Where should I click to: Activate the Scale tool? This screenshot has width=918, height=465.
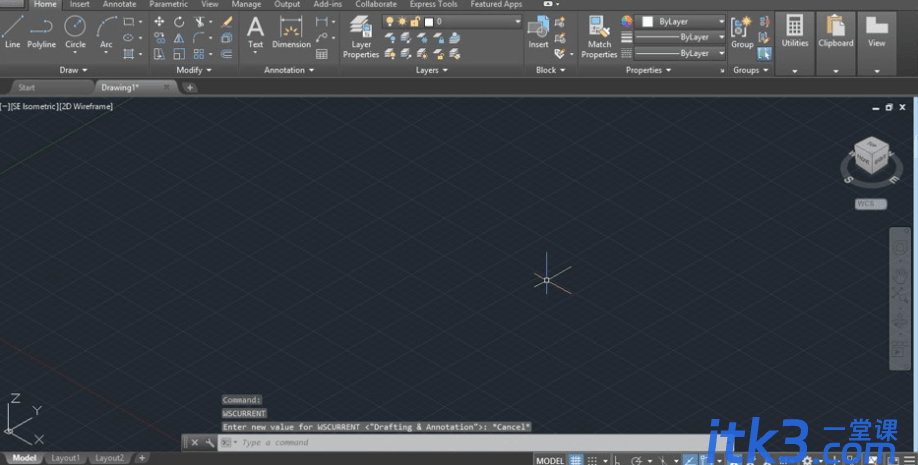coord(179,54)
